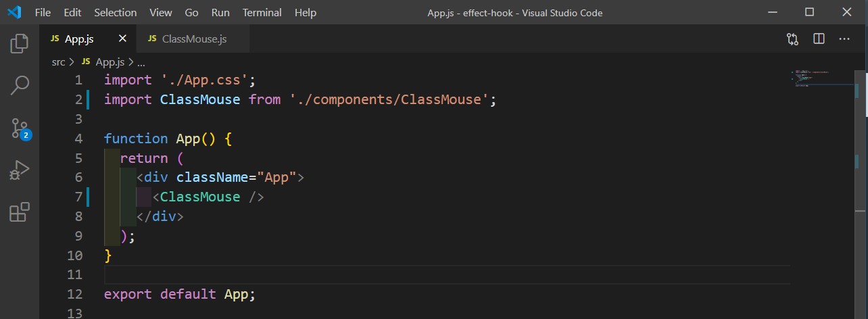
Task: Switch to the App.js editor tab
Action: coord(88,39)
